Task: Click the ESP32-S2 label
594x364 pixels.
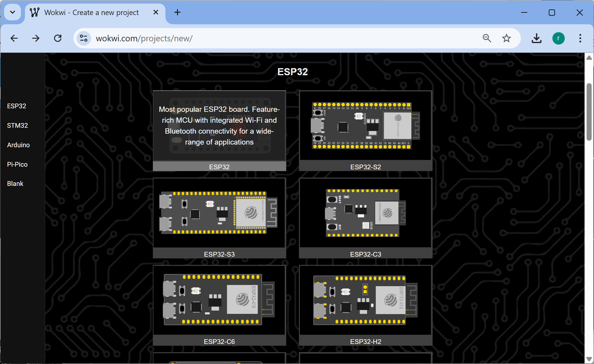Action: pos(366,167)
